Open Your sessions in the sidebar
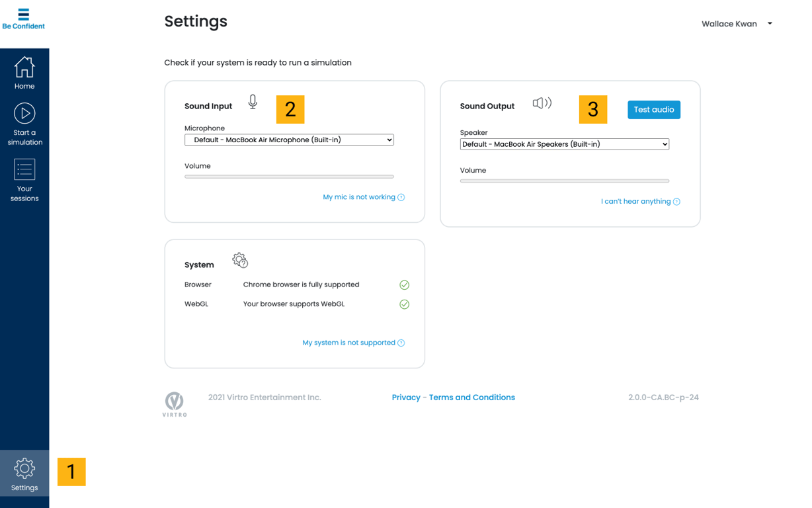The height and width of the screenshot is (508, 812). (x=24, y=180)
